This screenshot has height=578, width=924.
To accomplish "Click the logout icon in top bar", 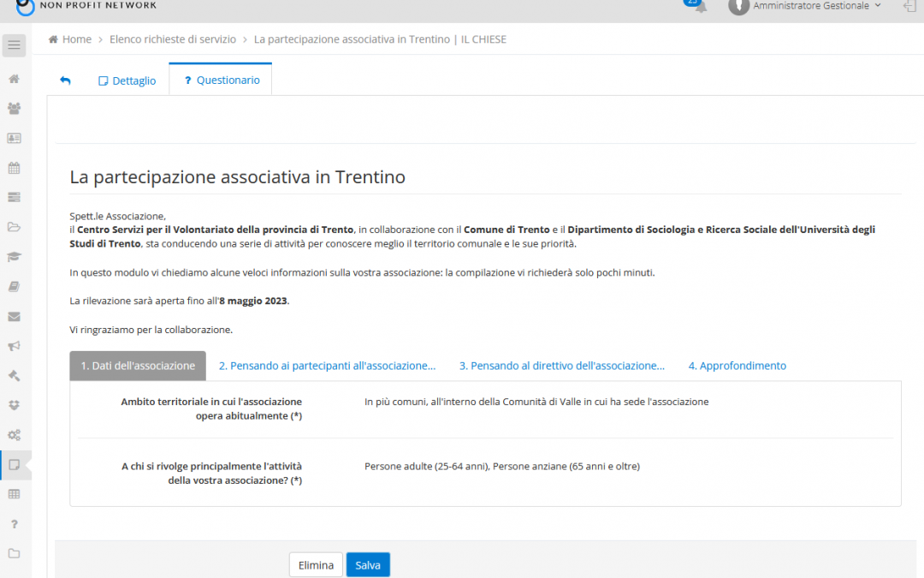I will pyautogui.click(x=909, y=6).
